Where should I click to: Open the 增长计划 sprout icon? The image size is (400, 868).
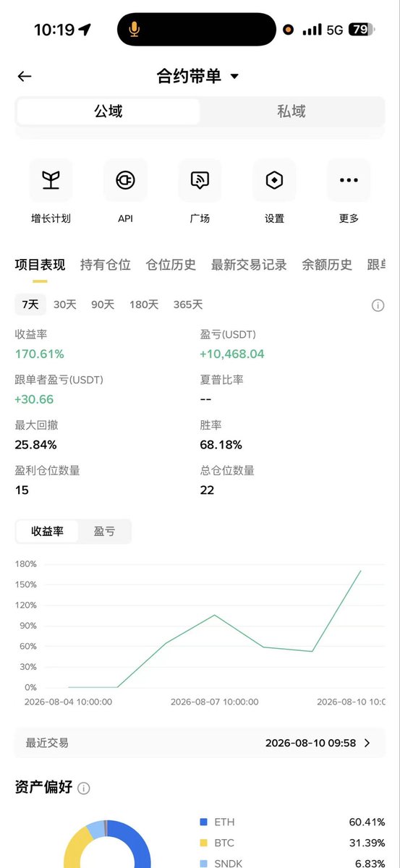pos(51,180)
